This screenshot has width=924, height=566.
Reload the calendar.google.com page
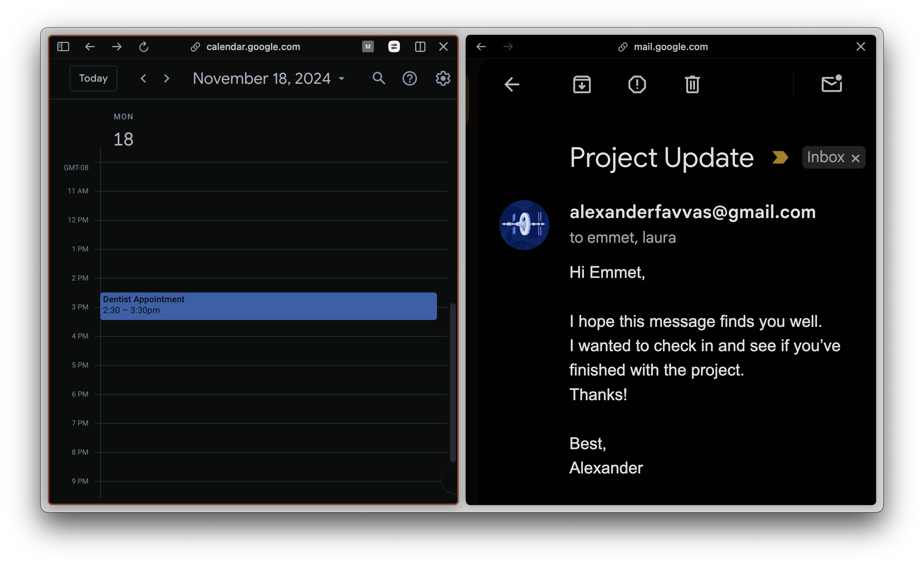(x=144, y=46)
